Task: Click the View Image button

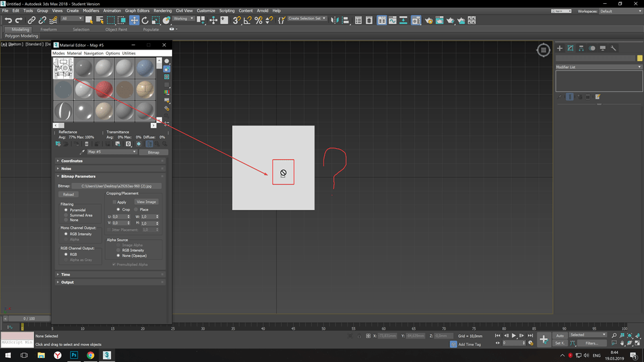Action: [x=146, y=202]
